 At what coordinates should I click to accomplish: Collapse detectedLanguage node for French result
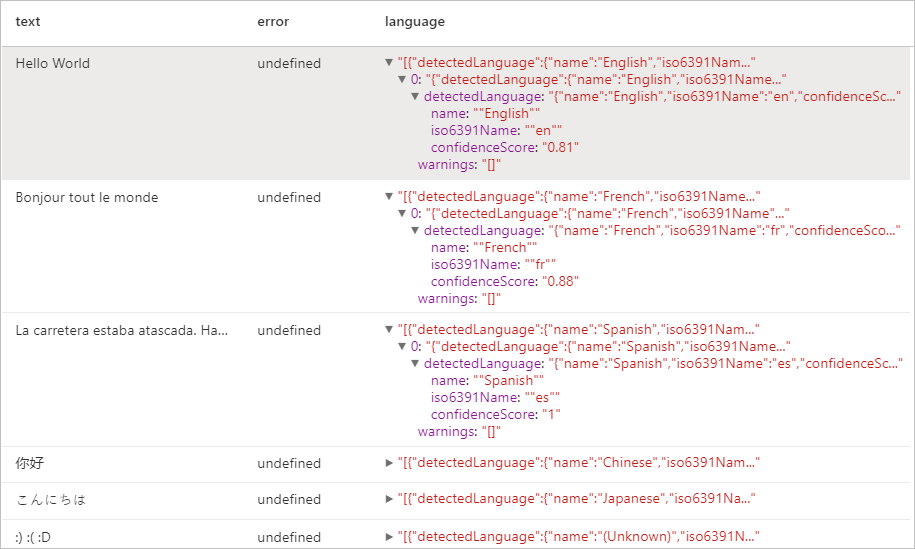(416, 231)
